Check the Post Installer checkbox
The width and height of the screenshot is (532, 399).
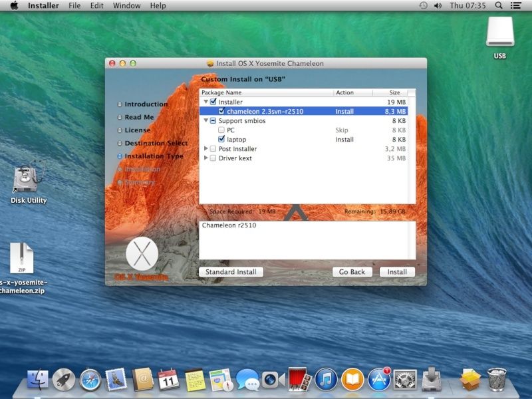click(x=213, y=148)
